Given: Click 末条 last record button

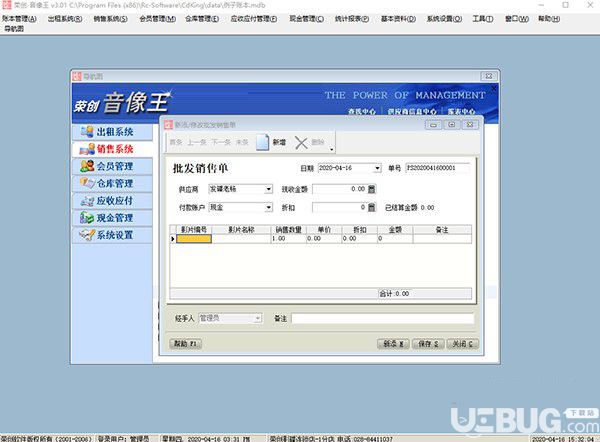Looking at the screenshot, I should 242,142.
